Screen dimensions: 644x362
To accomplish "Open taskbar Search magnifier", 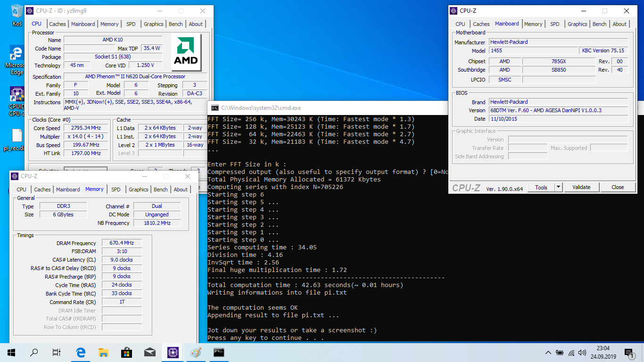I will click(x=34, y=352).
